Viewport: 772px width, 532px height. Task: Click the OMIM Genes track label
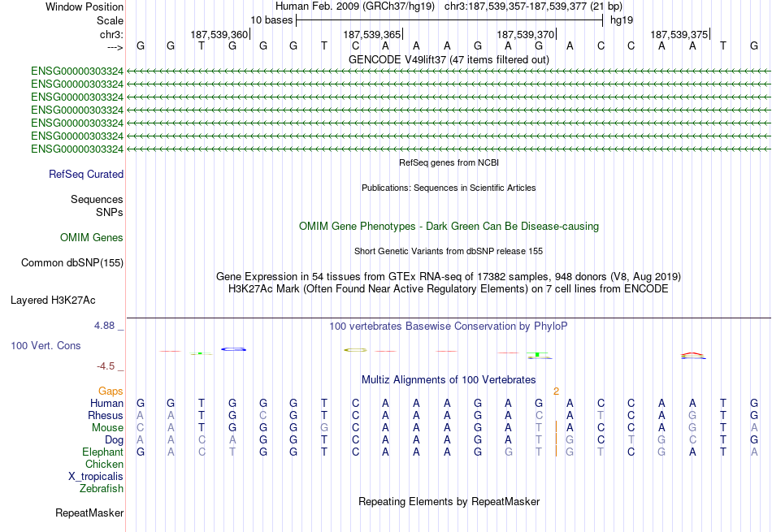pyautogui.click(x=92, y=238)
